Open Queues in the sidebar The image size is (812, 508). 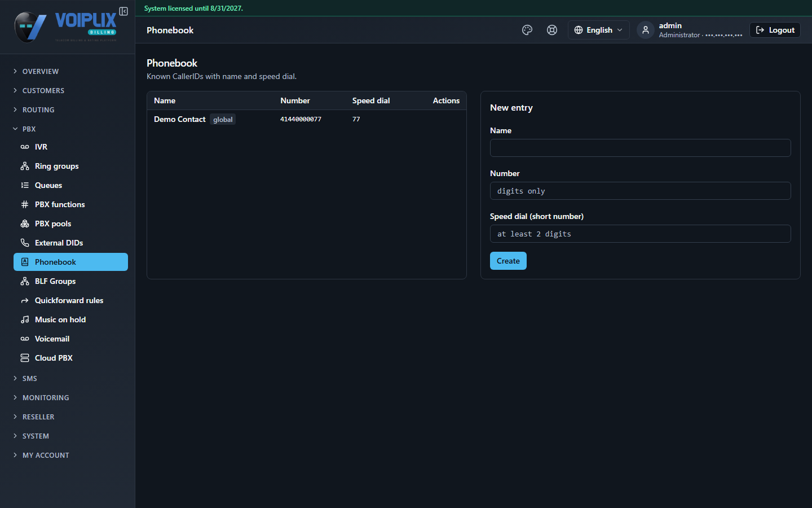(x=70, y=185)
